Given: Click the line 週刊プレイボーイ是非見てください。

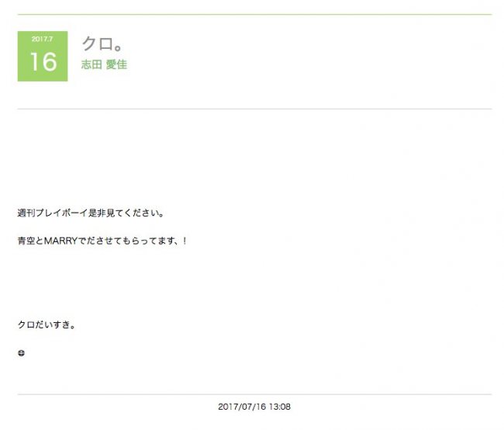Looking at the screenshot, I should pyautogui.click(x=91, y=213).
